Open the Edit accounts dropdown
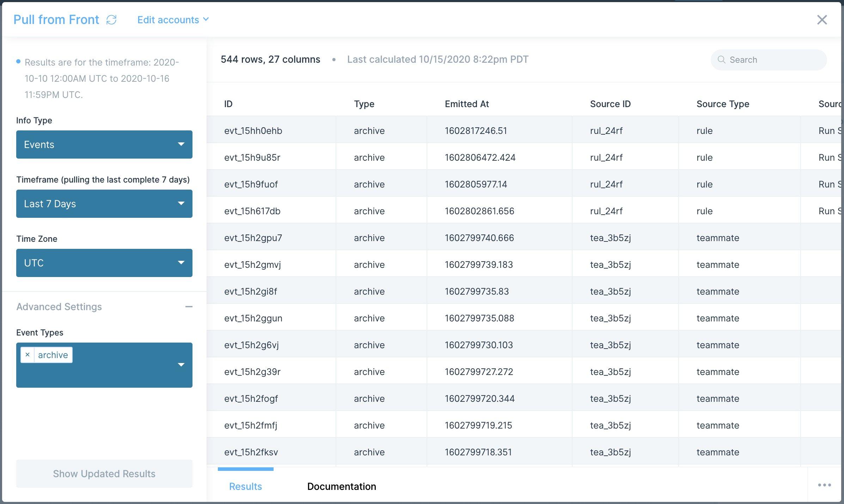The height and width of the screenshot is (504, 844). (x=173, y=20)
